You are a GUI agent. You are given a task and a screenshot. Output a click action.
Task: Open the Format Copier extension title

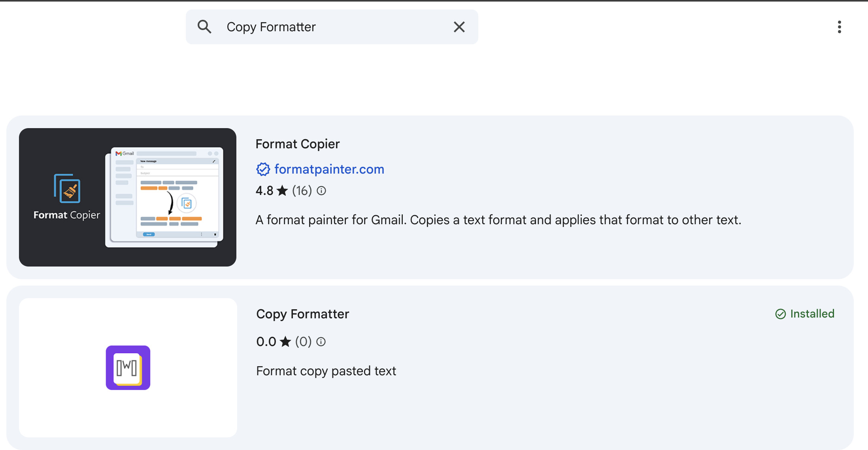coord(298,144)
